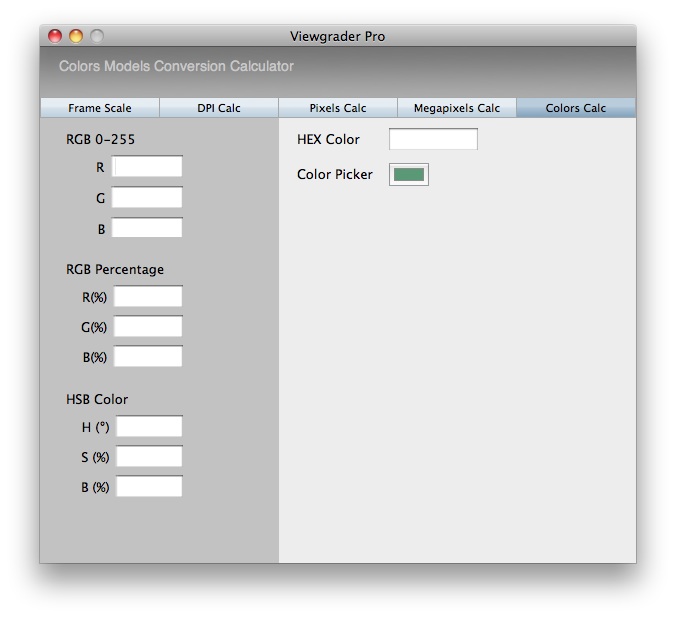Click the Colors Models Conversion Calculator heading

(176, 66)
